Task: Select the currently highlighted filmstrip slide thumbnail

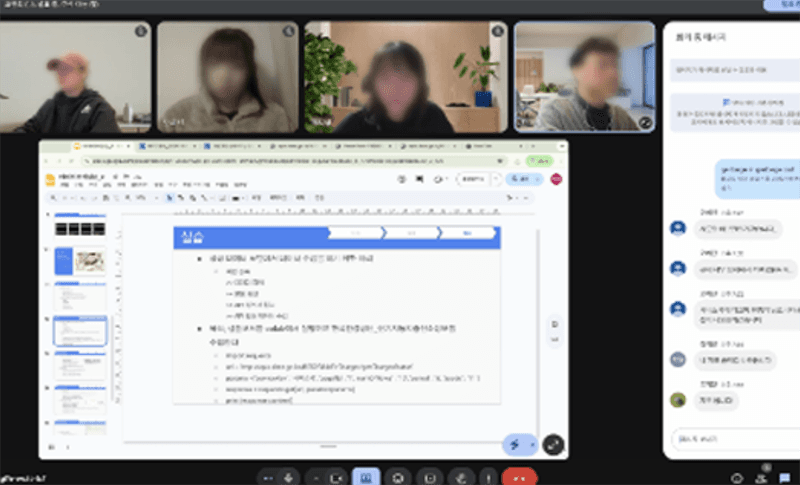Action: [80, 330]
